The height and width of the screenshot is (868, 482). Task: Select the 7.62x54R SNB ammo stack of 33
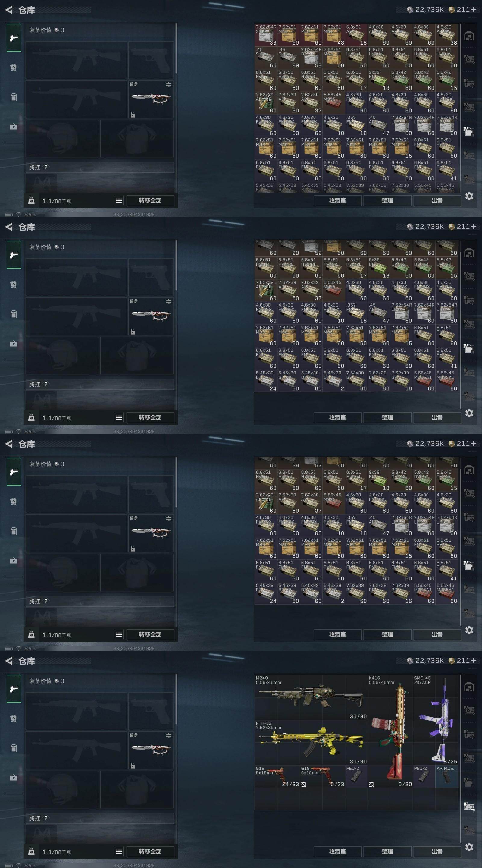pyautogui.click(x=266, y=35)
